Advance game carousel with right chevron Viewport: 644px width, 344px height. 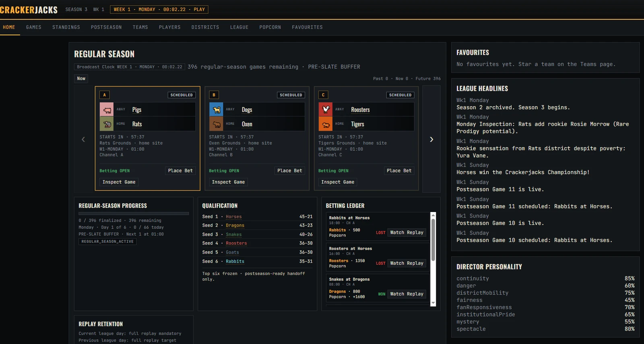click(431, 139)
